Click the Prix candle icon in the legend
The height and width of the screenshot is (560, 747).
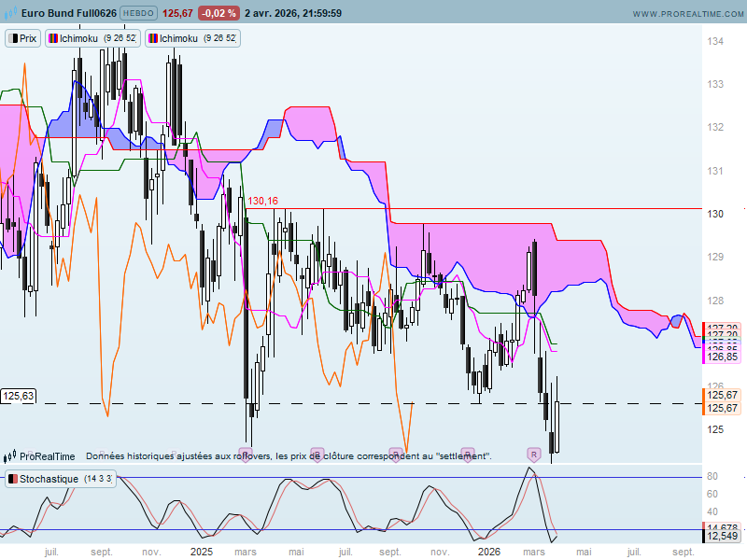[x=13, y=38]
